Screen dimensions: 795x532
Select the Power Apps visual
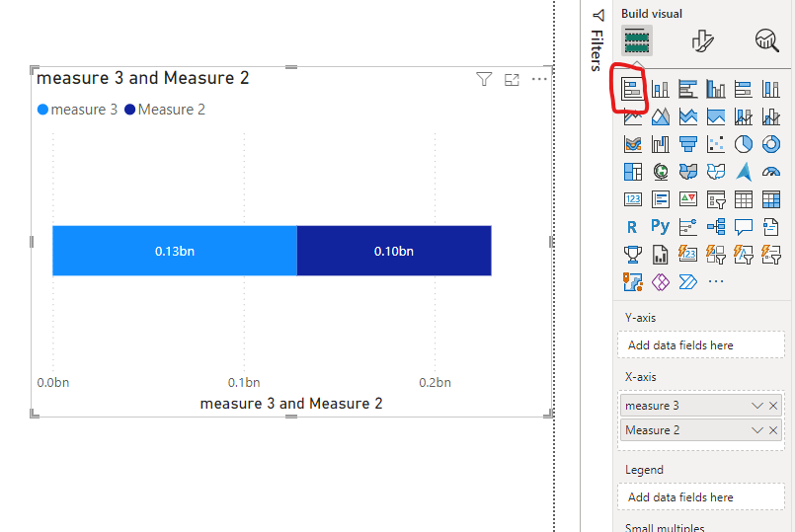pyautogui.click(x=660, y=281)
